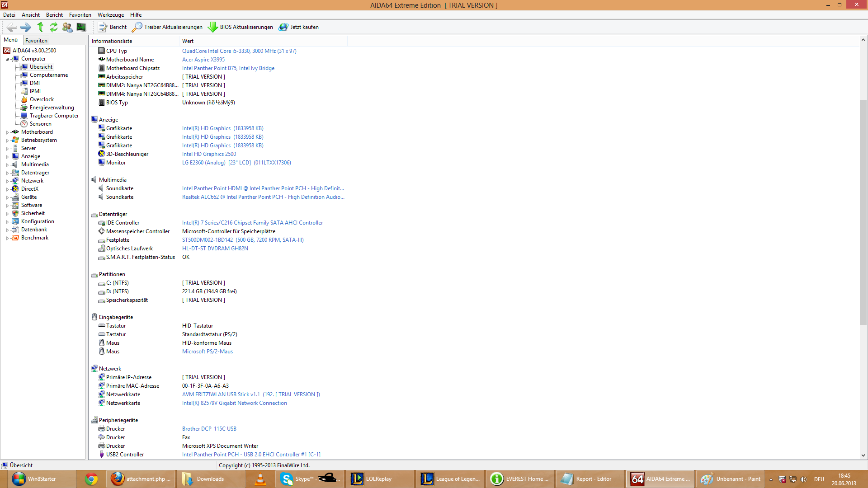Click the users icon in the toolbar

coord(67,27)
